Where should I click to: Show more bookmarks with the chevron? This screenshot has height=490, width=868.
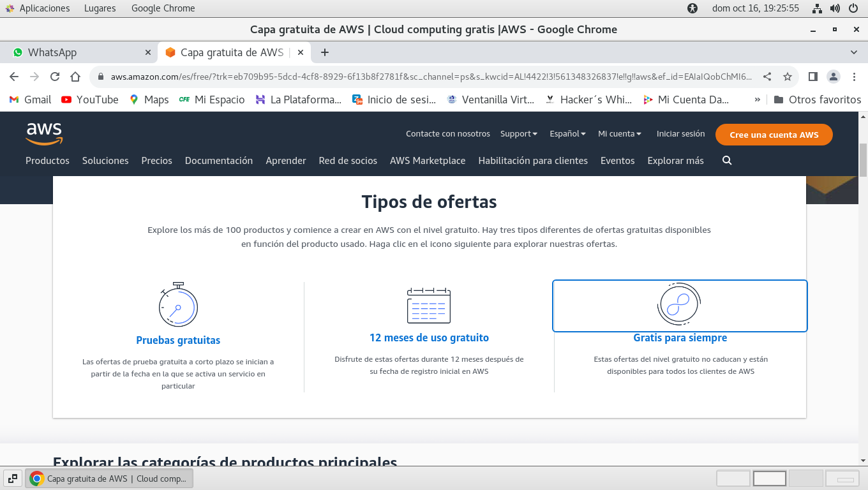[758, 100]
